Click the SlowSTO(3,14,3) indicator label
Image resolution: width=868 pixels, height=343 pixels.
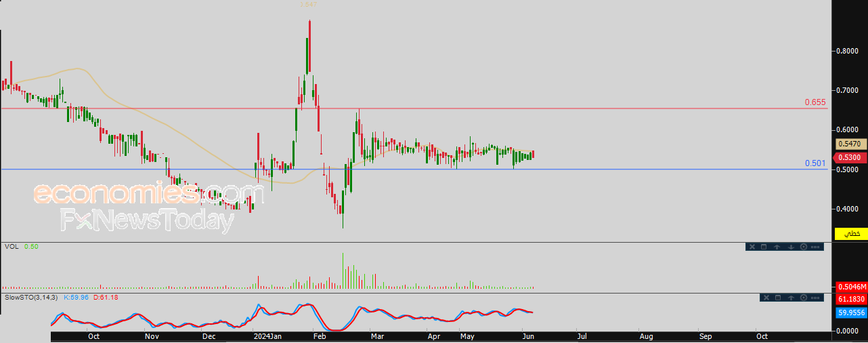click(x=31, y=297)
